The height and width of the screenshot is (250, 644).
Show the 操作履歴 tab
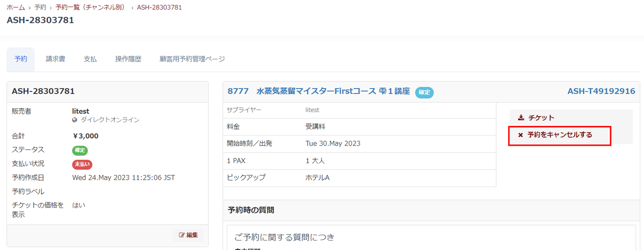(128, 59)
